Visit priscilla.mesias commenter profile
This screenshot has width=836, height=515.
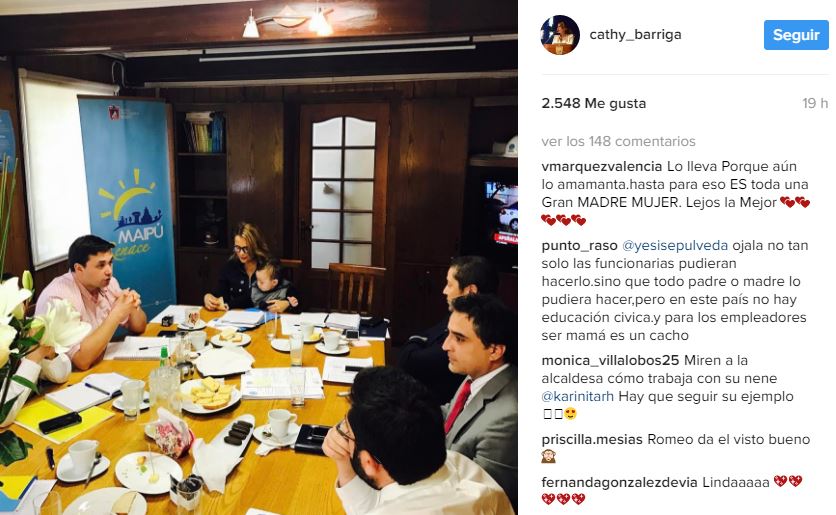[592, 440]
